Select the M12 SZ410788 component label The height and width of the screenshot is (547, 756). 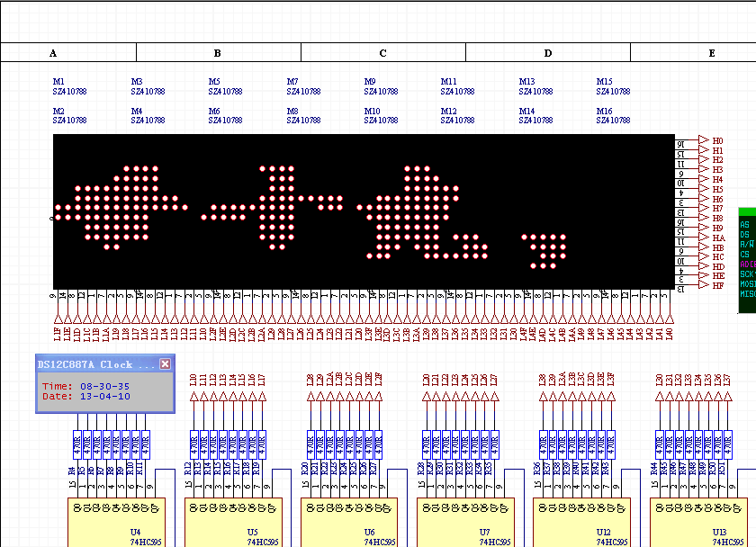tap(457, 116)
